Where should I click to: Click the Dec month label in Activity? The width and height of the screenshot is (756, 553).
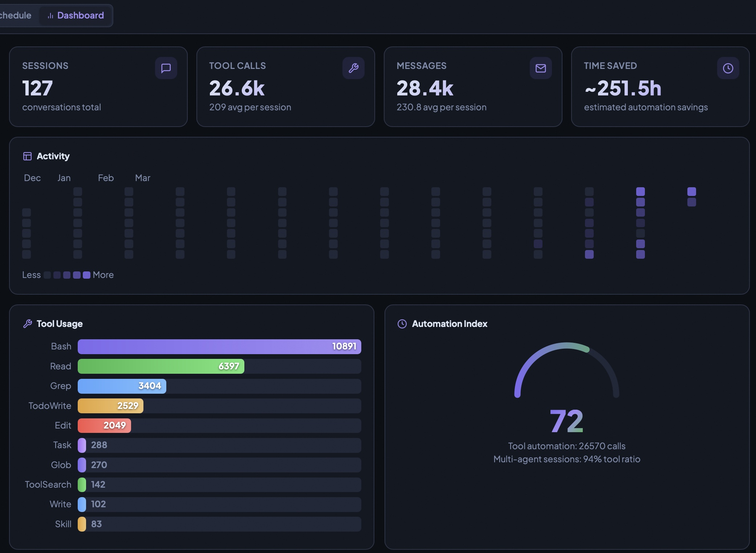(x=32, y=178)
